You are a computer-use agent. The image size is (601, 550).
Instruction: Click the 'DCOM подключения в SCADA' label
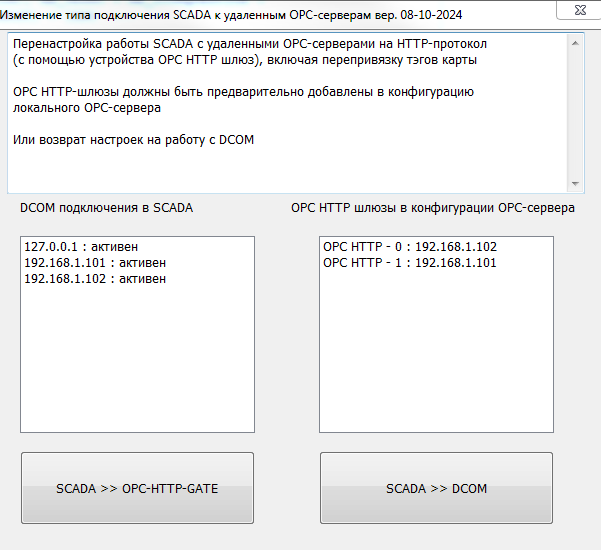pyautogui.click(x=106, y=208)
